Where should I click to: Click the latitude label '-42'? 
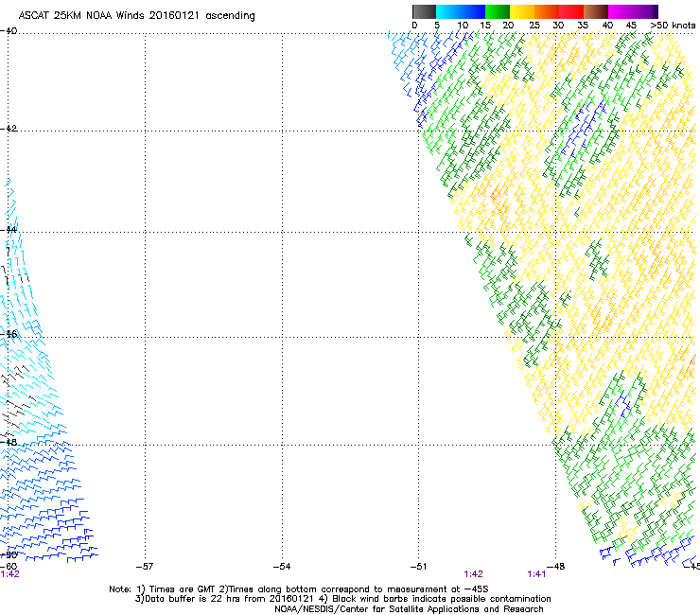[9, 128]
